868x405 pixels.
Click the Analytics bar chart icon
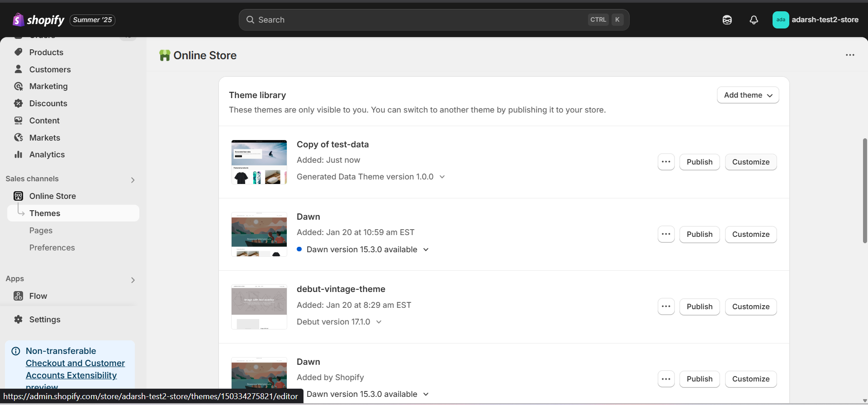click(x=18, y=155)
